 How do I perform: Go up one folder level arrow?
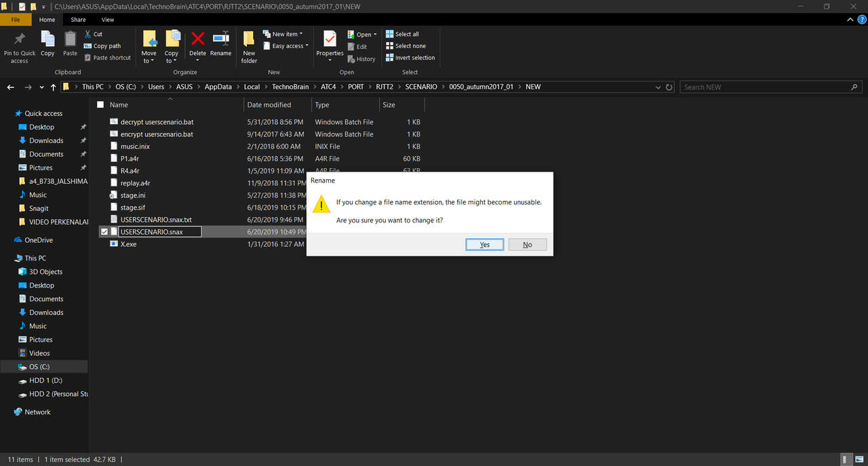pos(53,87)
